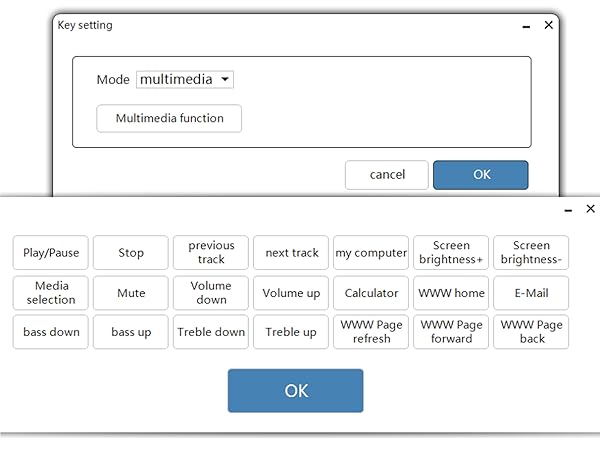The image size is (600, 450).
Task: Select the Mute function
Action: [131, 293]
